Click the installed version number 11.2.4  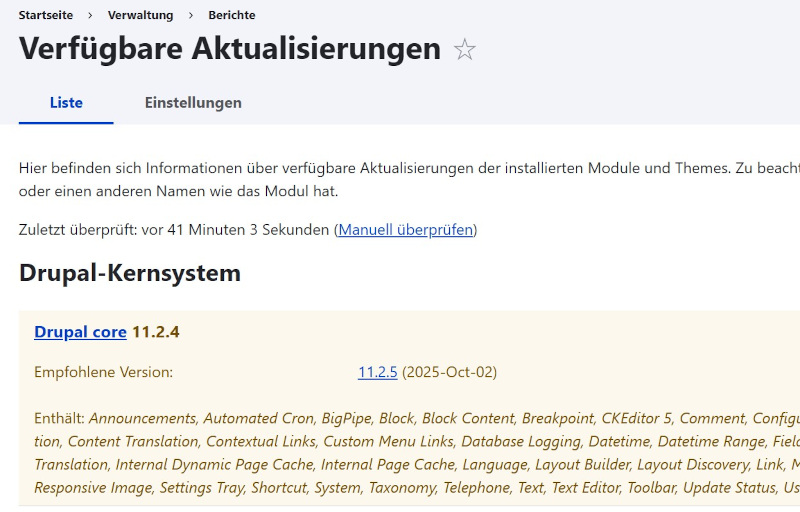click(x=156, y=332)
